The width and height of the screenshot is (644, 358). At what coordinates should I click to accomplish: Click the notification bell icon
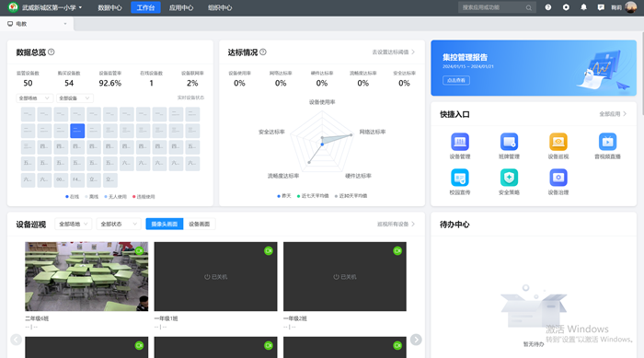[x=583, y=7]
